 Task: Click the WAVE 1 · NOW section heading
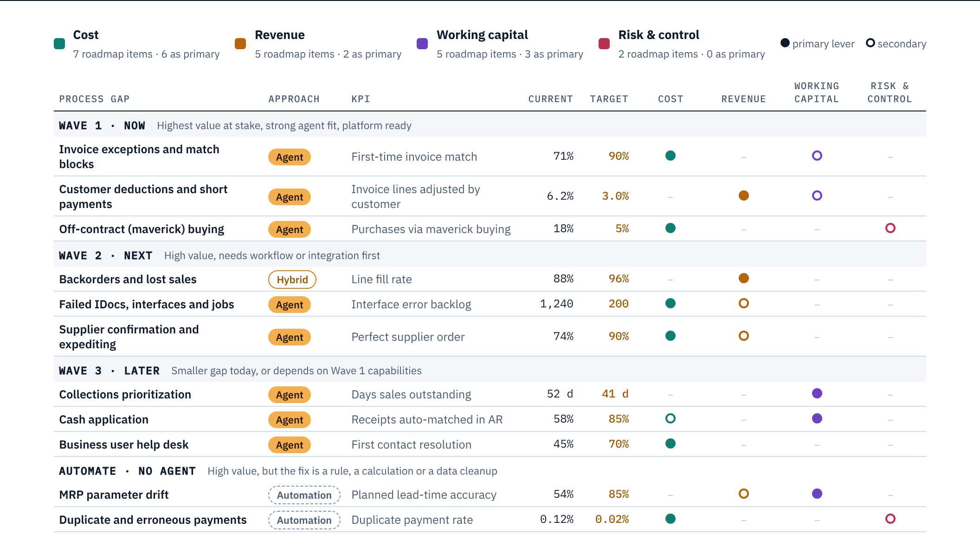102,125
